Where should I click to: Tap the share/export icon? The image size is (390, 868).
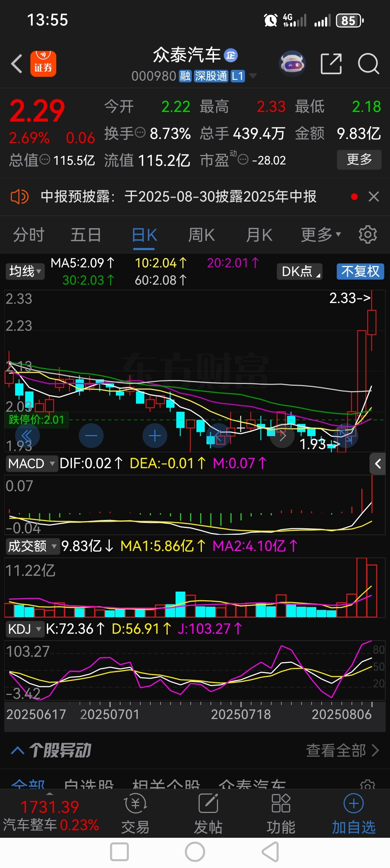point(331,64)
